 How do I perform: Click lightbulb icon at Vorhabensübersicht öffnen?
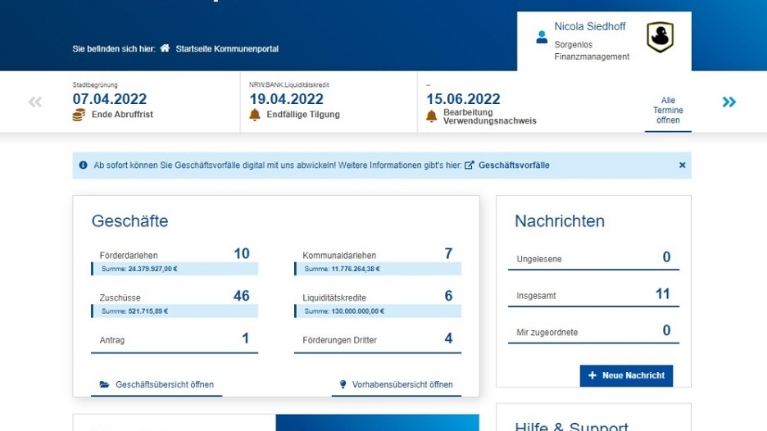pos(343,385)
